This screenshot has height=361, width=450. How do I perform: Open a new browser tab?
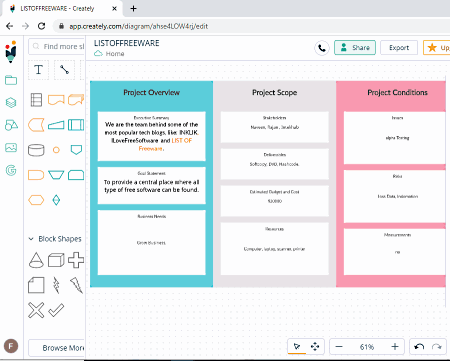click(x=133, y=8)
